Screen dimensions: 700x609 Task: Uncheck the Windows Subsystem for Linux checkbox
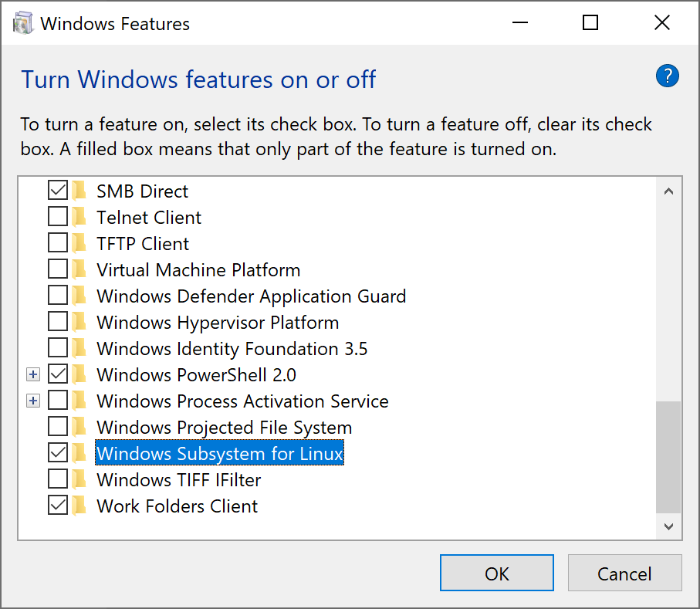tap(58, 453)
